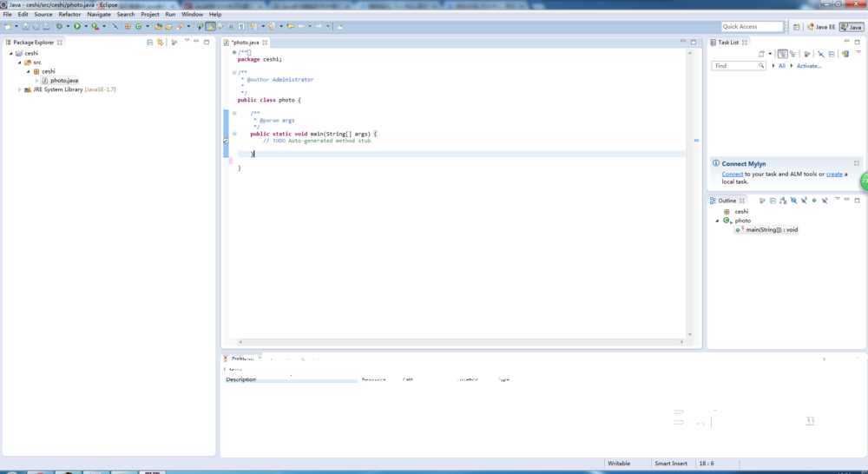Expand the JRE System Library node
The height and width of the screenshot is (474, 868).
19,89
